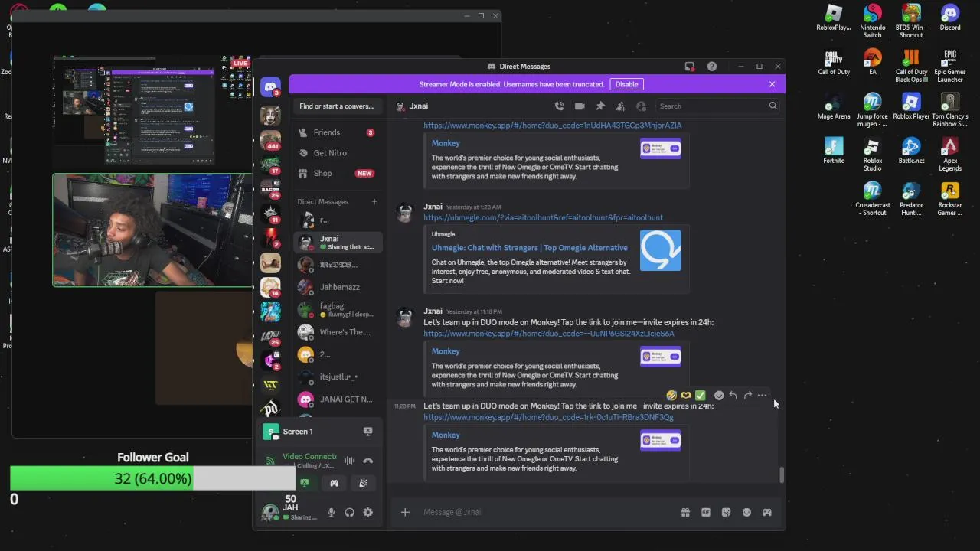Mute the microphone
Viewport: 980px width, 551px height.
pos(331,512)
